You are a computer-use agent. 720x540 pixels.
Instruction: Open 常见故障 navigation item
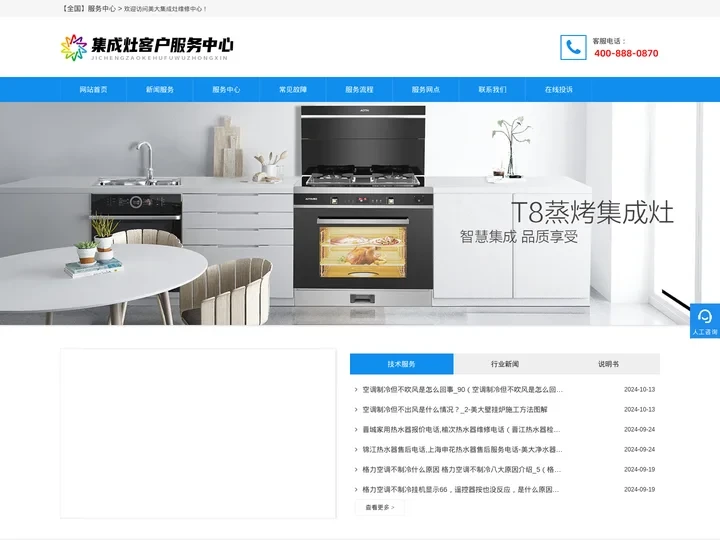click(x=292, y=90)
